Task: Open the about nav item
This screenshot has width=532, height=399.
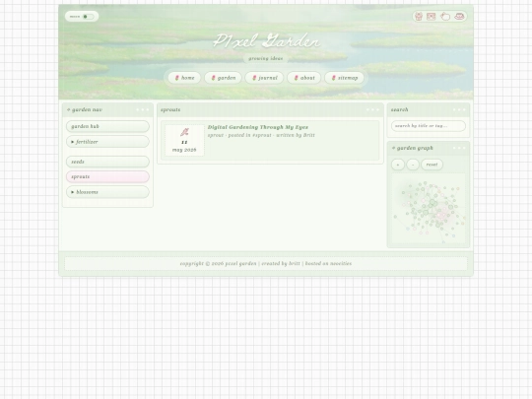Action: coord(304,78)
